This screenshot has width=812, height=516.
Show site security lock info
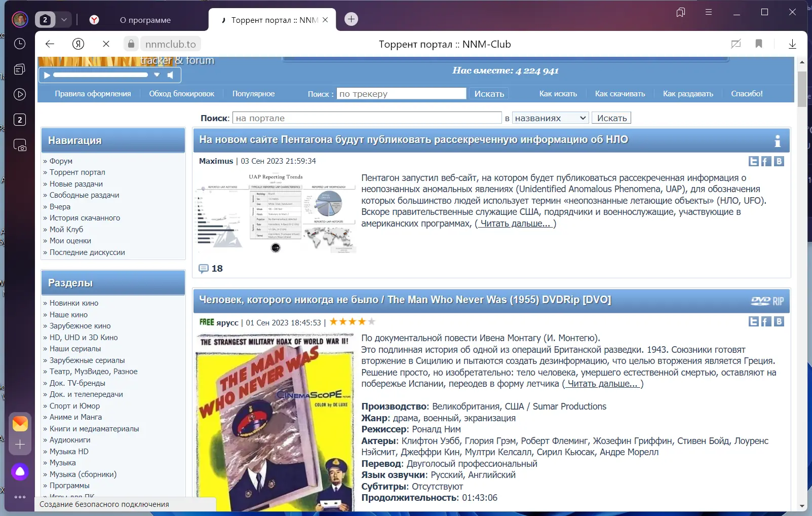[131, 44]
